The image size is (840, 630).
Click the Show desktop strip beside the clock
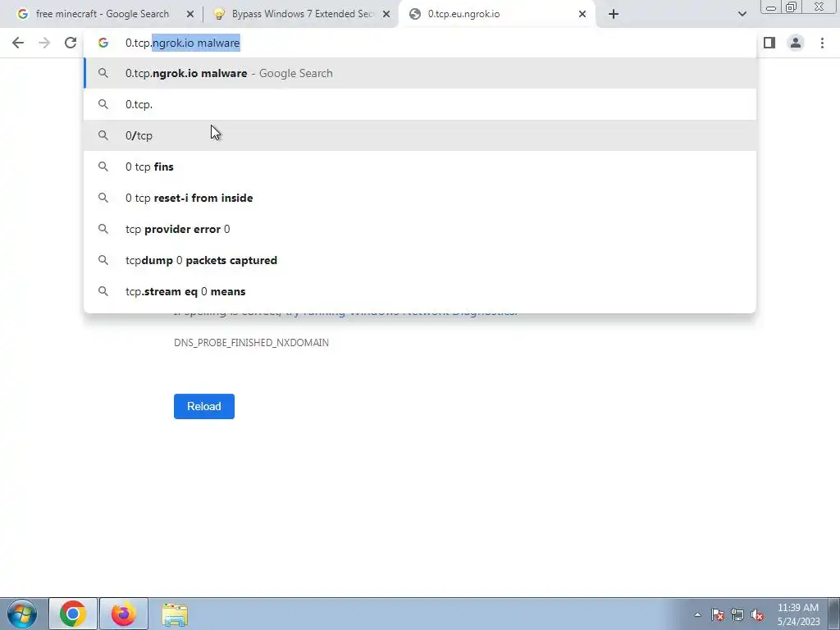pyautogui.click(x=834, y=614)
